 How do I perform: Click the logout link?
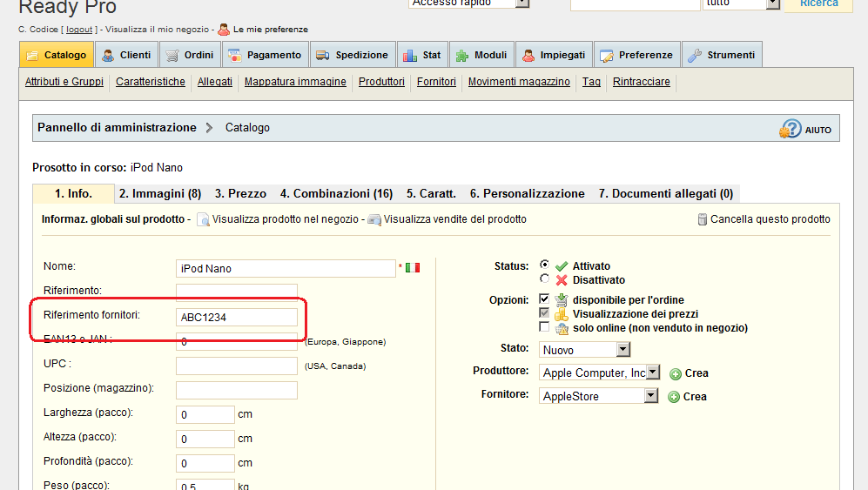point(79,30)
